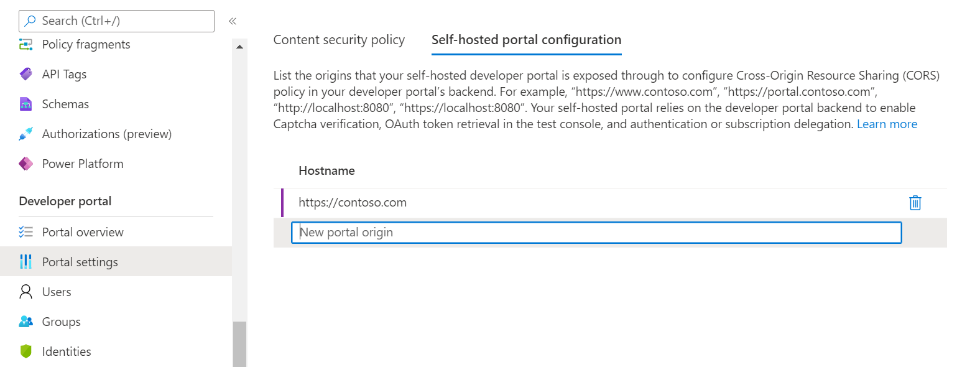Open the Learn more link
The height and width of the screenshot is (367, 980).
coord(887,124)
